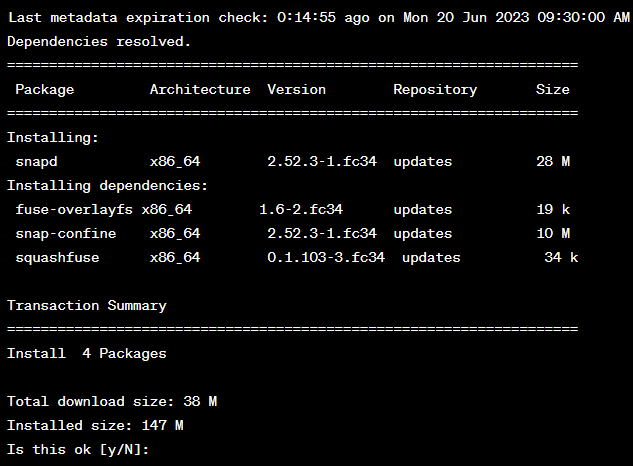Image resolution: width=633 pixels, height=466 pixels.
Task: Click the 'snap-confine' package name
Action: tap(66, 234)
